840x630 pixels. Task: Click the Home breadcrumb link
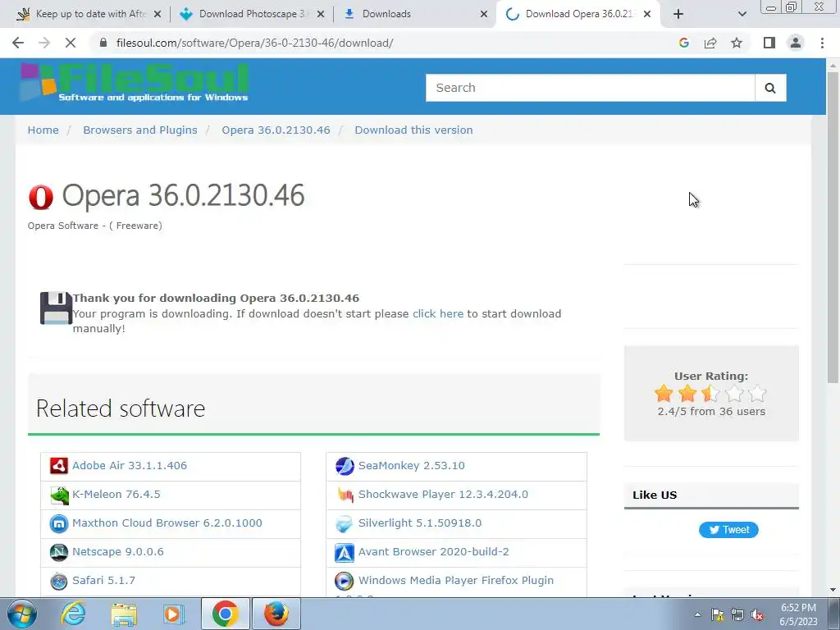pyautogui.click(x=43, y=130)
